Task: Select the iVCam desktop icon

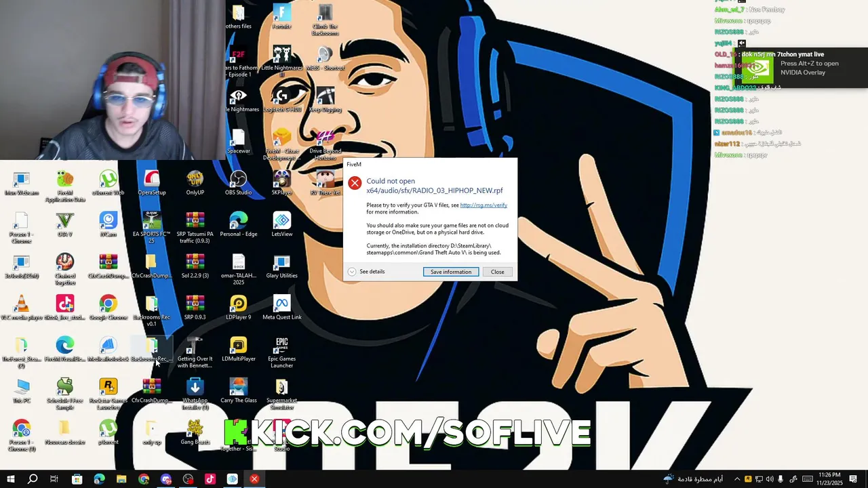Action: 108,225
